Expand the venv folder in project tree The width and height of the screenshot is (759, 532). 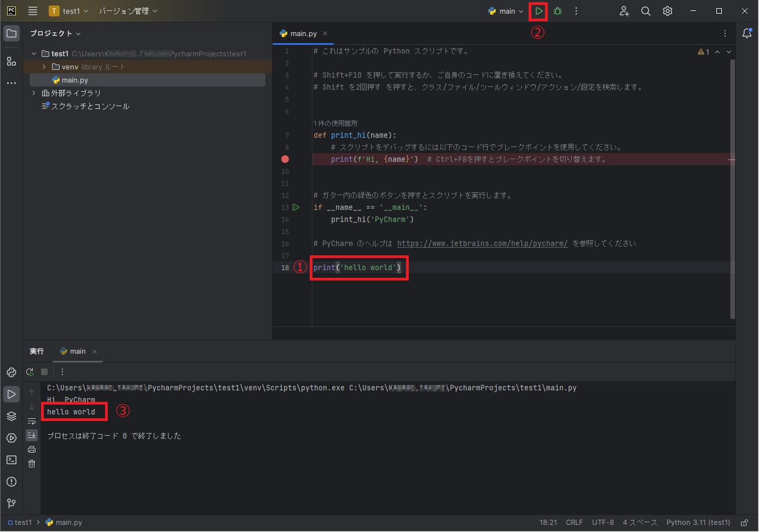[44, 67]
